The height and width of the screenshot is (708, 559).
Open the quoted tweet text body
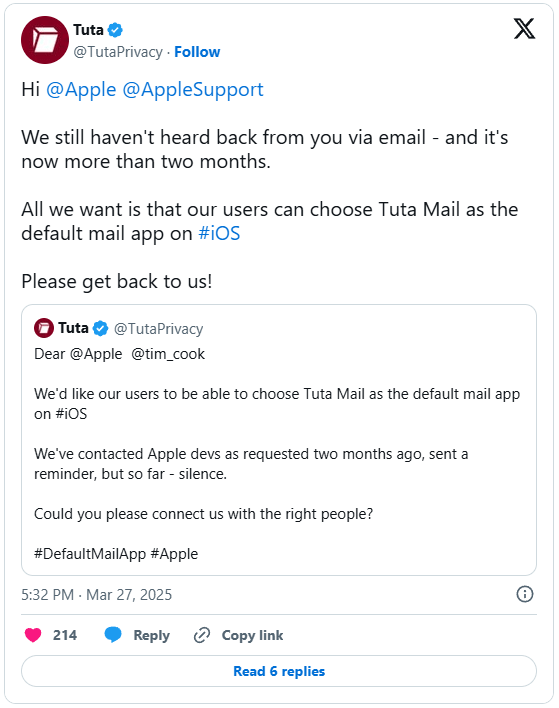click(x=277, y=454)
